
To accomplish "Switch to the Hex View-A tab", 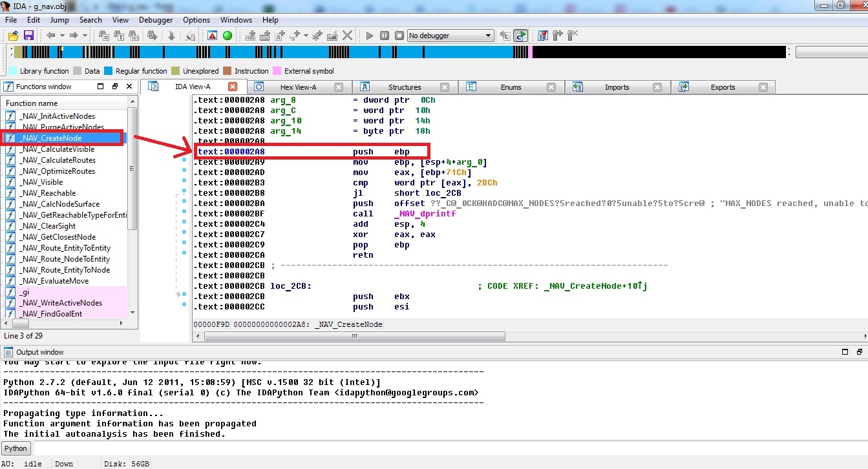I will coord(298,87).
